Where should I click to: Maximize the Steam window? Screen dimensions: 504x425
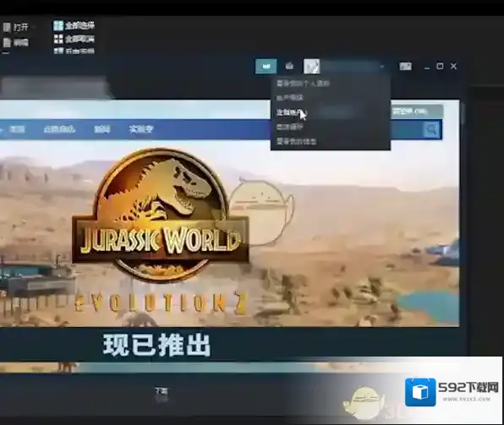click(x=440, y=66)
